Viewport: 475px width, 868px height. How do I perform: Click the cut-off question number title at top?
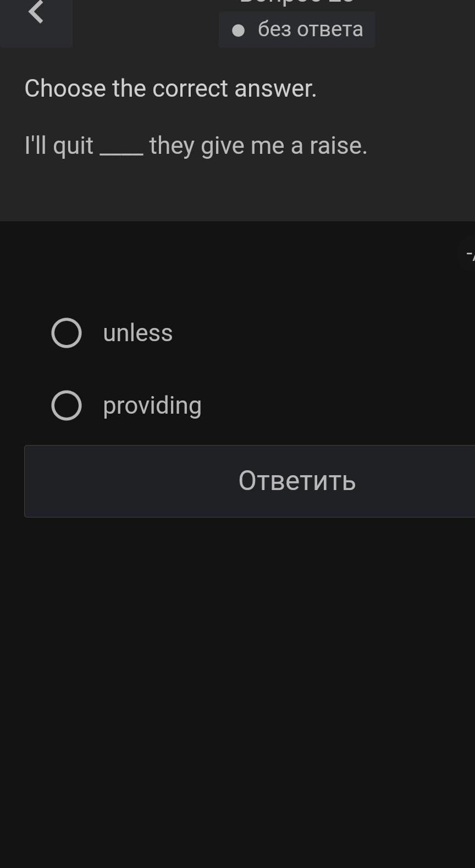pyautogui.click(x=297, y=2)
